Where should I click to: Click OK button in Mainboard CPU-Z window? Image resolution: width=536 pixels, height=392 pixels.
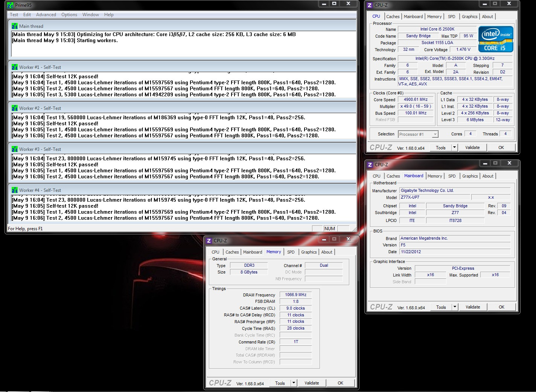point(501,307)
